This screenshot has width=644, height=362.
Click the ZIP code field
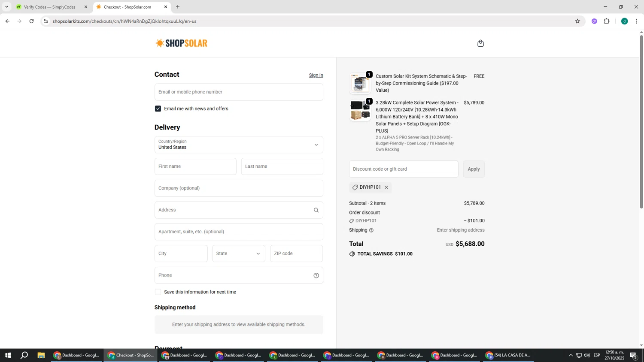pyautogui.click(x=297, y=253)
